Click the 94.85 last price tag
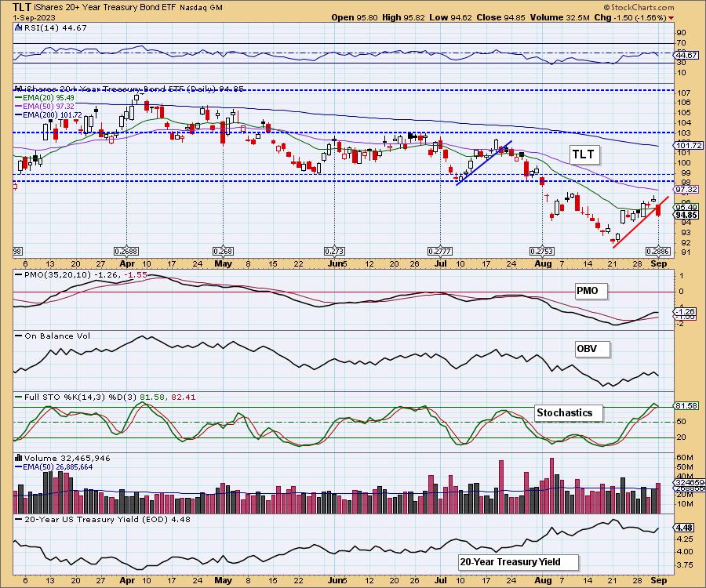This screenshot has width=706, height=588. click(x=686, y=215)
